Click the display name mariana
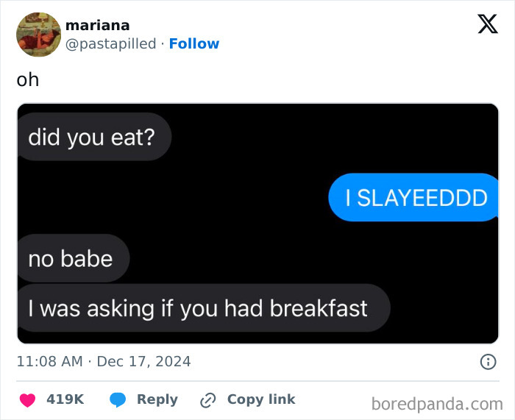 [x=97, y=25]
